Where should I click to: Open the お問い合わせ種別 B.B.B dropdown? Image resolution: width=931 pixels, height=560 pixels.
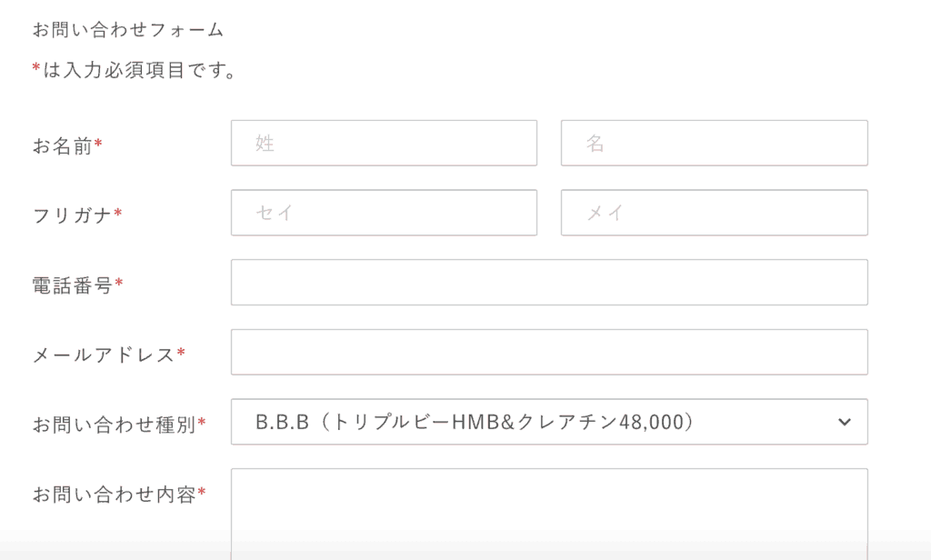click(x=536, y=422)
